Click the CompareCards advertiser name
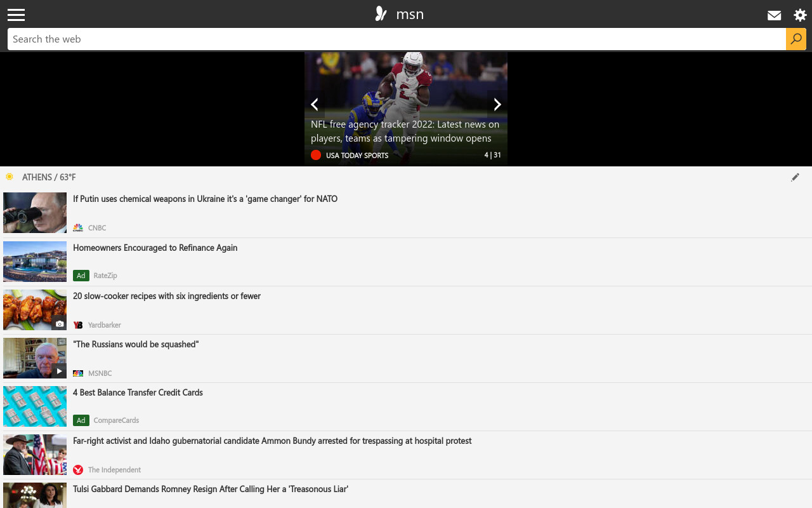 tap(116, 420)
